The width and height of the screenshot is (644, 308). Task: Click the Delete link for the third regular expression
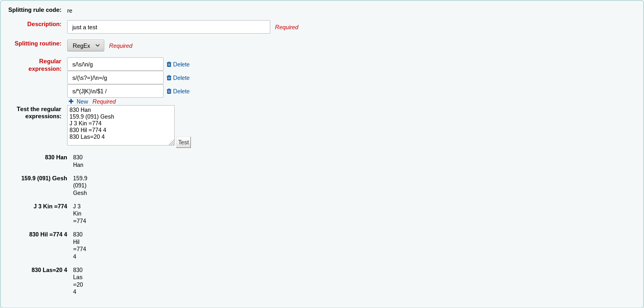[x=181, y=91]
